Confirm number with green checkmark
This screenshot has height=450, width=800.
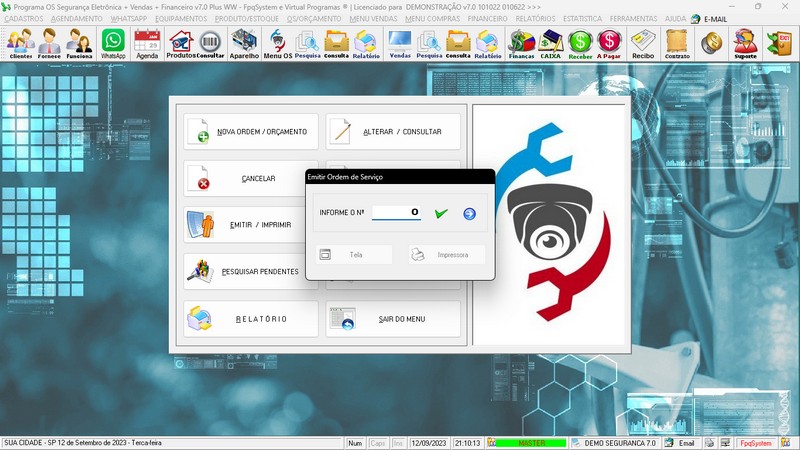point(441,213)
